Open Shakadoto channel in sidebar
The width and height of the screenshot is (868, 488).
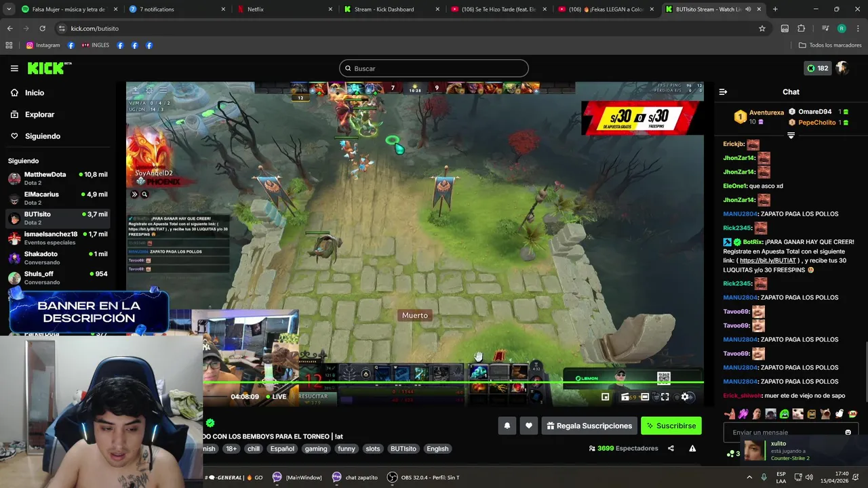point(58,258)
